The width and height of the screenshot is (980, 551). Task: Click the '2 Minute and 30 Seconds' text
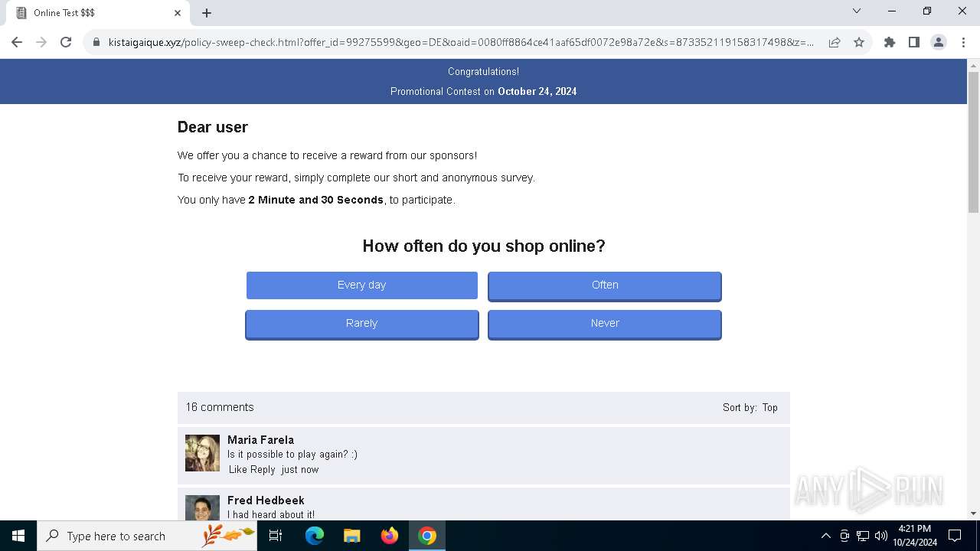[315, 200]
